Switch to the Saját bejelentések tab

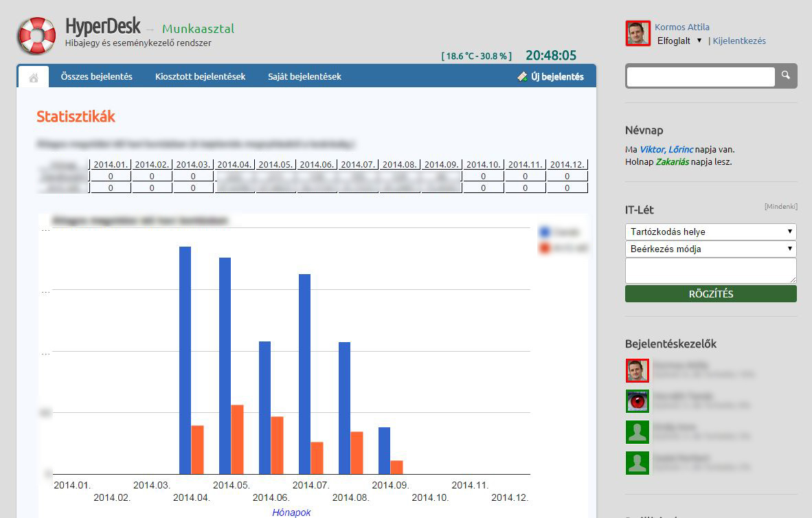(304, 76)
